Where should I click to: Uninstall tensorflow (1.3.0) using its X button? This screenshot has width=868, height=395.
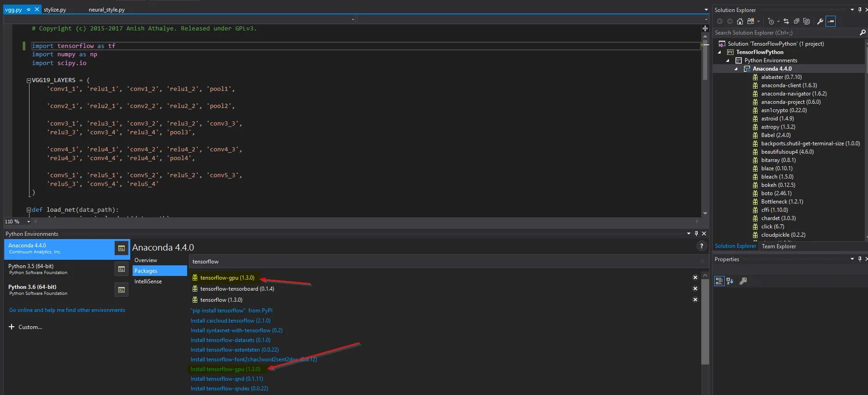695,299
